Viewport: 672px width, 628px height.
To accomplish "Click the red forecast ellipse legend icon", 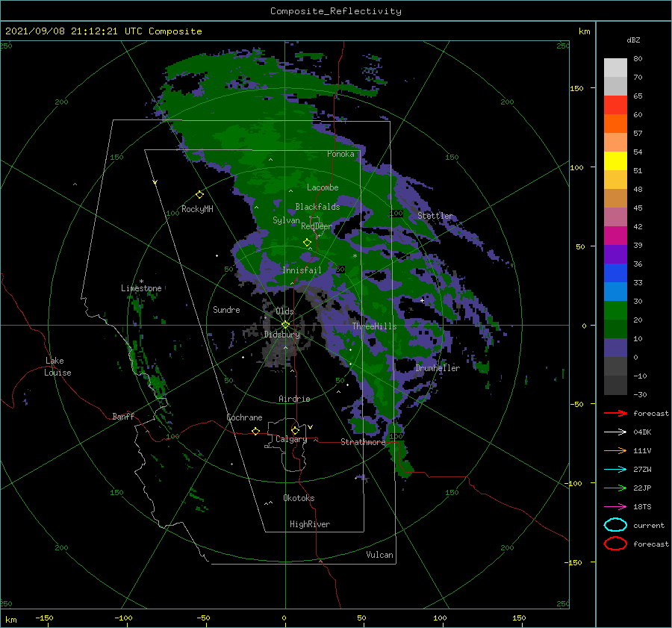I will click(615, 544).
